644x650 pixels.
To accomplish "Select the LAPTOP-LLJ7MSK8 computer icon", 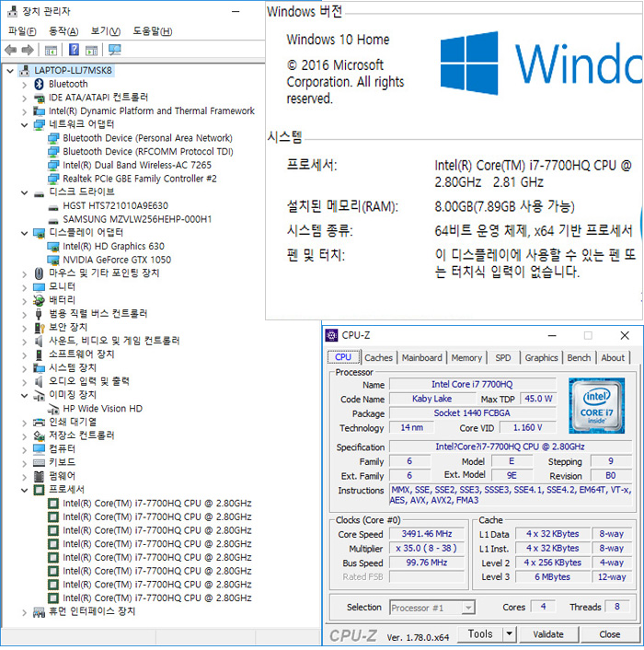I will [25, 71].
